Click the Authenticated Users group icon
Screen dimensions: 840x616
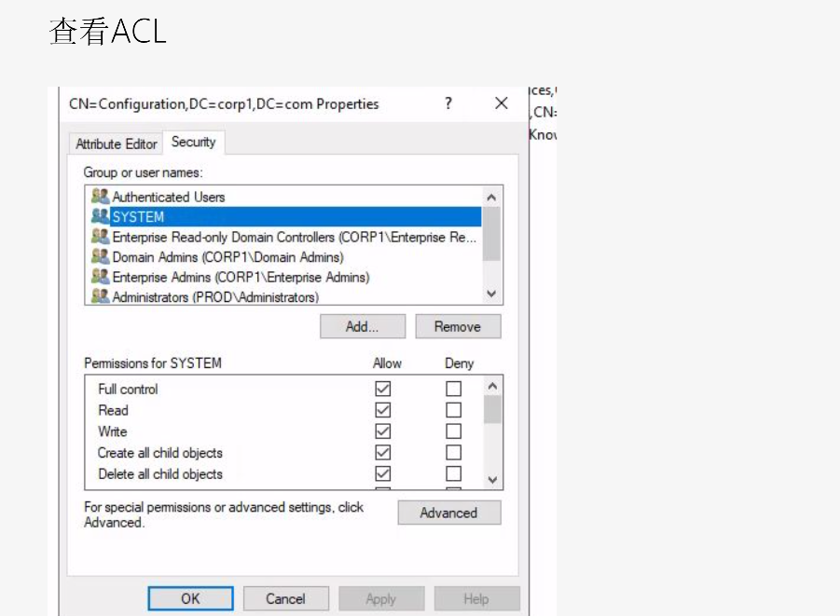[x=100, y=197]
